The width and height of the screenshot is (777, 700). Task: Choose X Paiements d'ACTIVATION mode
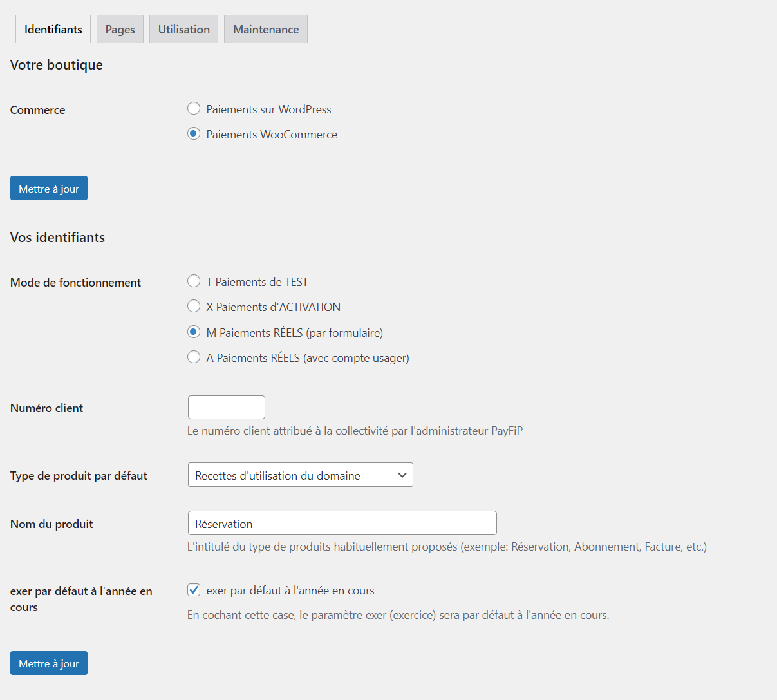(x=194, y=307)
